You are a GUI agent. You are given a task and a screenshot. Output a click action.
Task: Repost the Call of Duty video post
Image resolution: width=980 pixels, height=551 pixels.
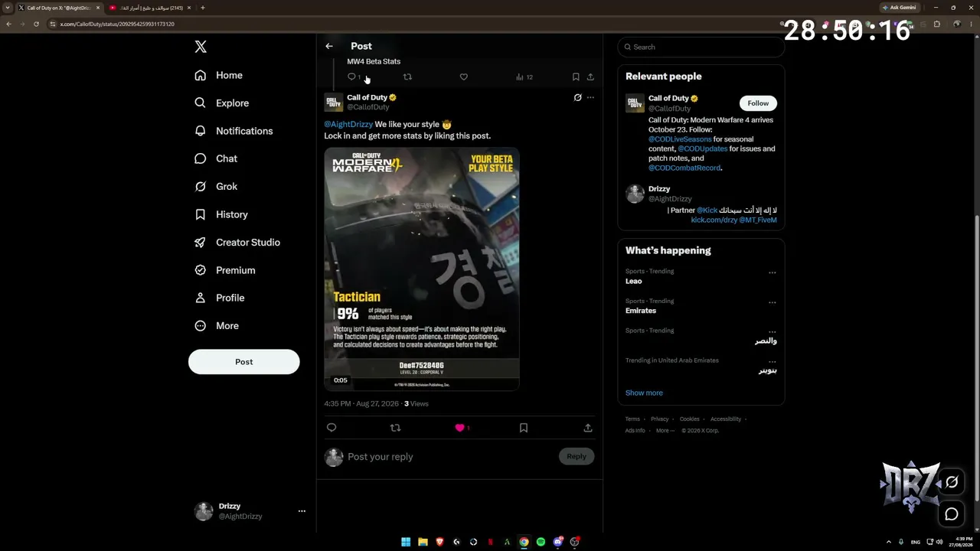click(x=395, y=428)
